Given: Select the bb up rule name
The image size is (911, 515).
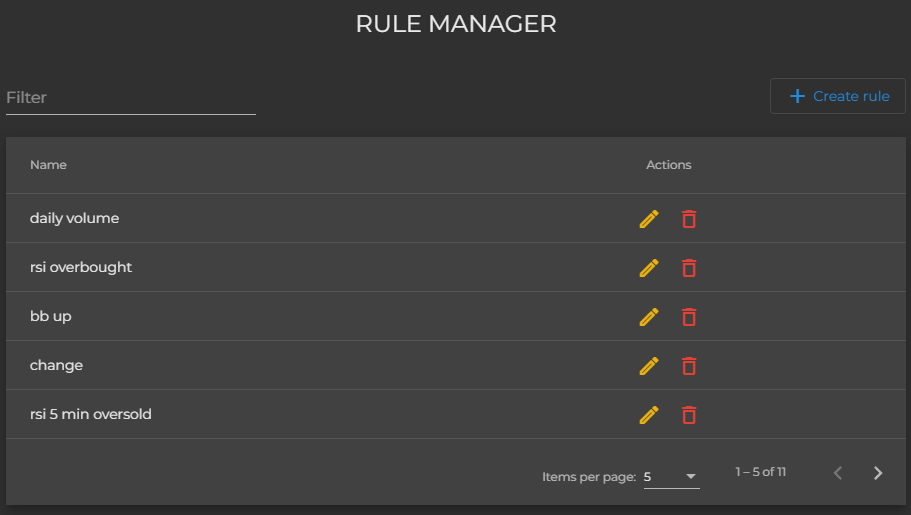Looking at the screenshot, I should (51, 317).
